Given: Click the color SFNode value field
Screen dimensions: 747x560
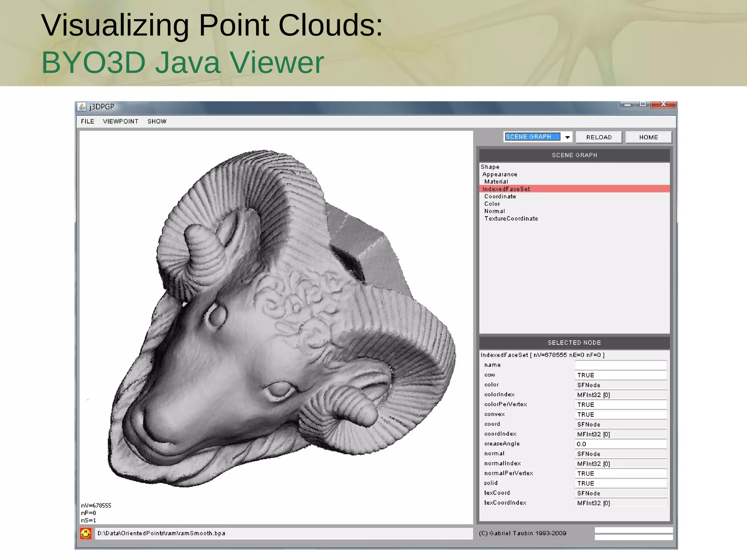Looking at the screenshot, I should [x=621, y=385].
